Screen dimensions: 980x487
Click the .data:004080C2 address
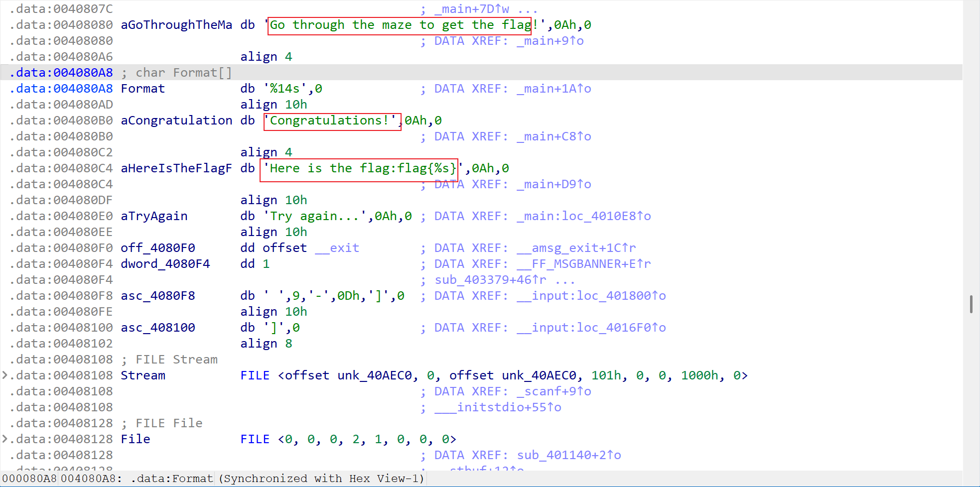[x=61, y=152]
